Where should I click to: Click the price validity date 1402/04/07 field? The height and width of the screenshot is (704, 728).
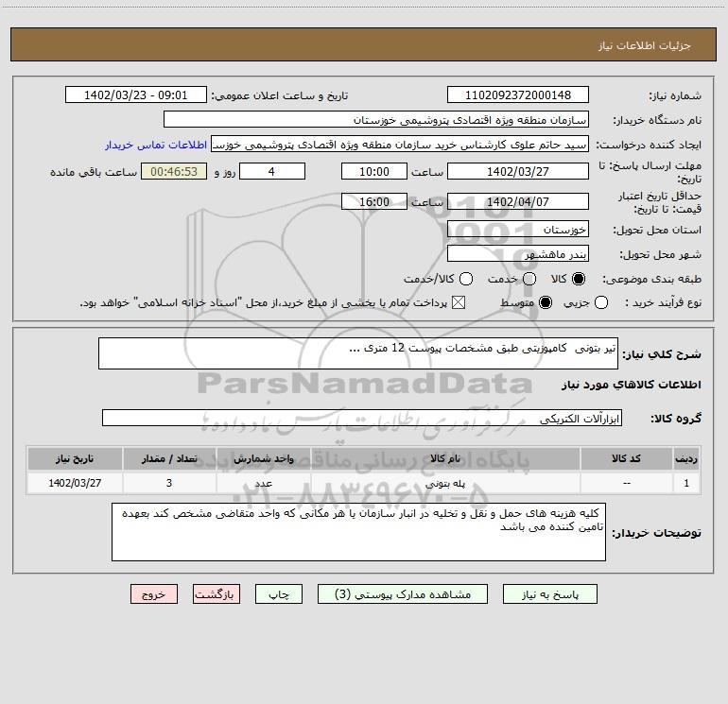pos(518,201)
